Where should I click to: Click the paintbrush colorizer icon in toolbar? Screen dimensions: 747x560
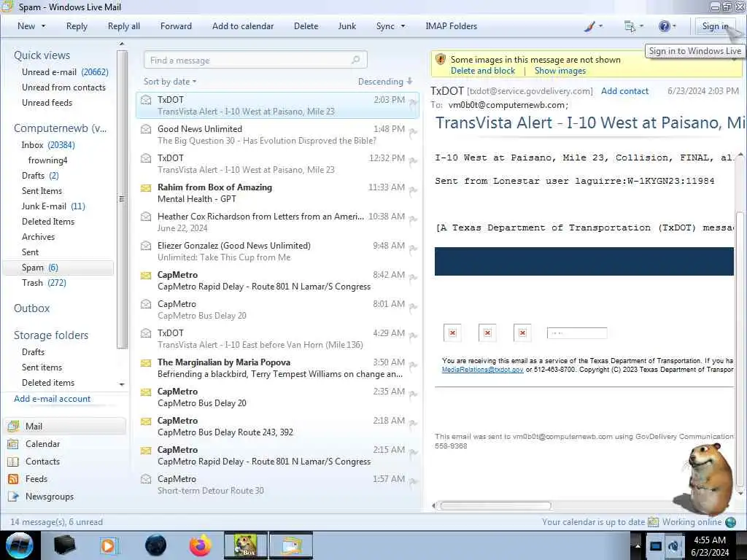tap(589, 27)
